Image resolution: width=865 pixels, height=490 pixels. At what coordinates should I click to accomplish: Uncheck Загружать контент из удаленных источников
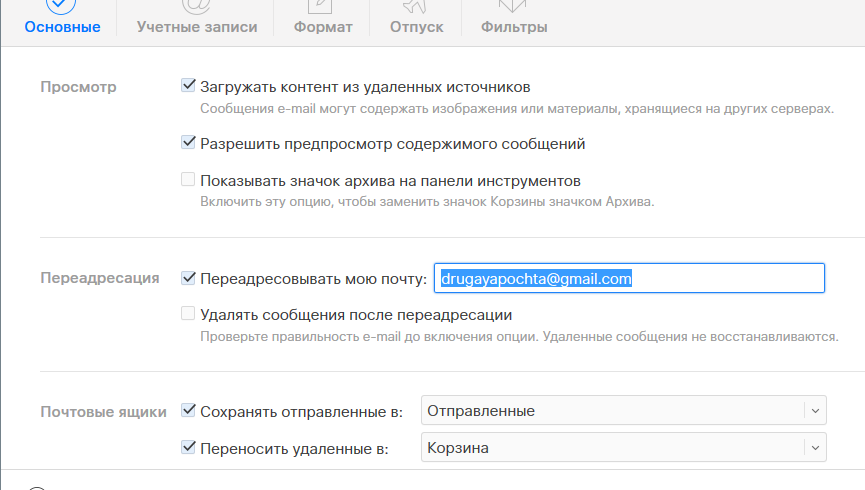coord(188,86)
